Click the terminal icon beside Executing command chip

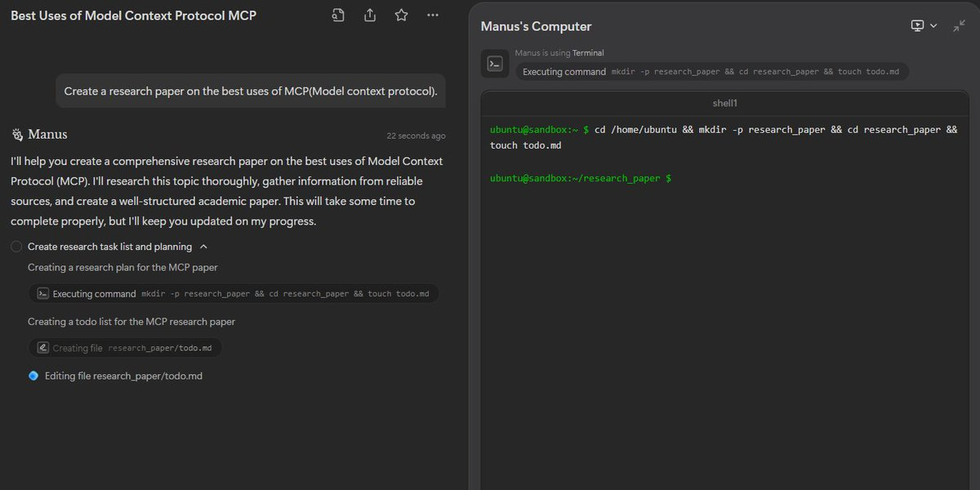click(43, 294)
